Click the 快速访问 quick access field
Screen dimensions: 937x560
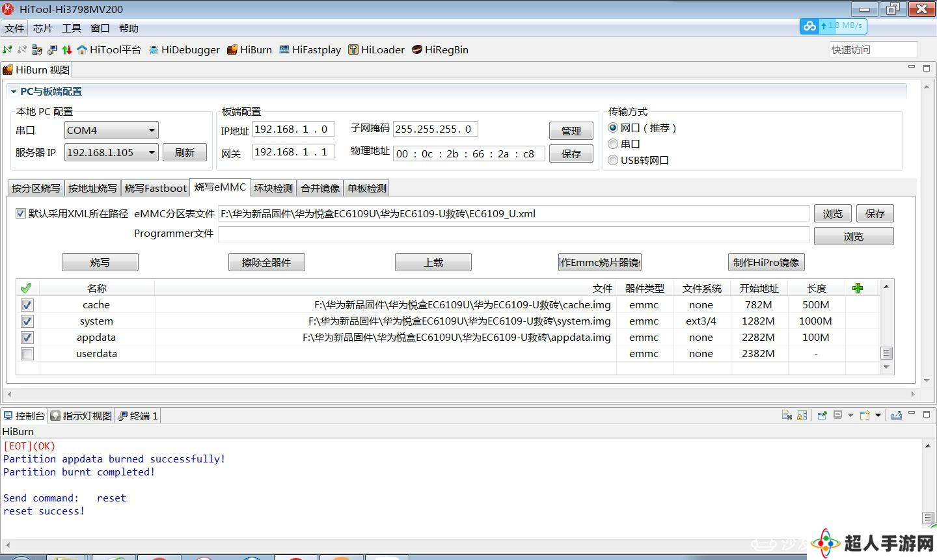(x=874, y=49)
